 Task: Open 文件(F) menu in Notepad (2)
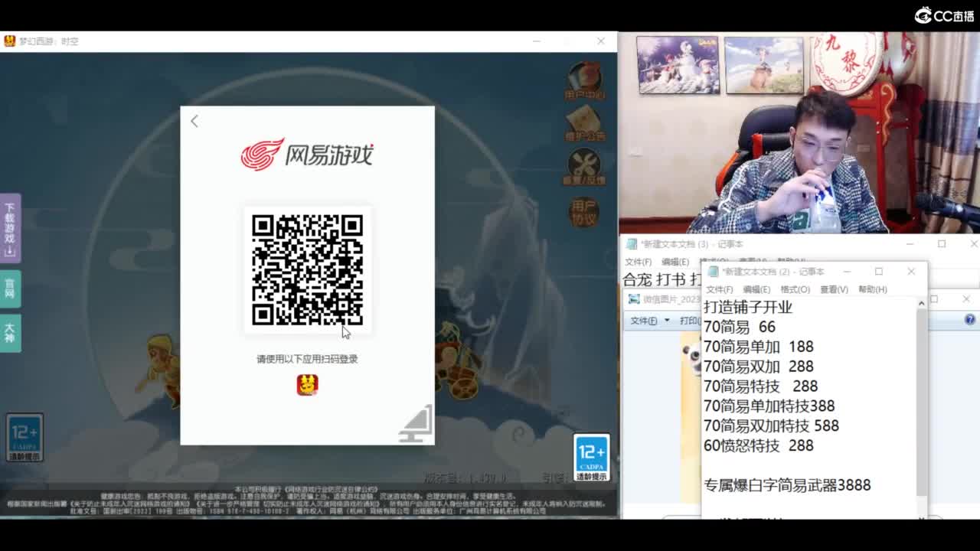(719, 289)
